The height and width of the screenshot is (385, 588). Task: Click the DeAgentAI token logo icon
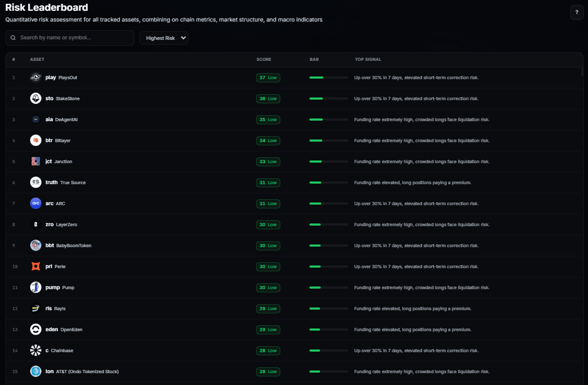coord(36,120)
